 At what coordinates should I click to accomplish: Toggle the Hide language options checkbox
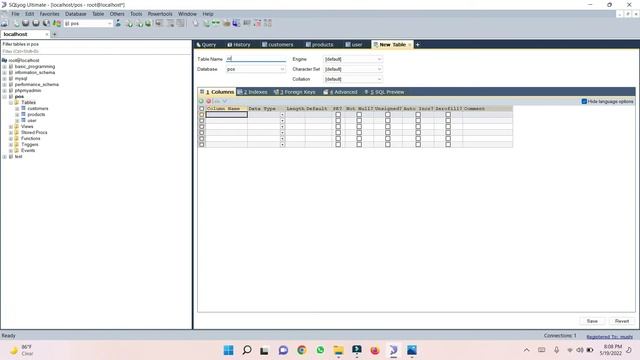pyautogui.click(x=584, y=101)
